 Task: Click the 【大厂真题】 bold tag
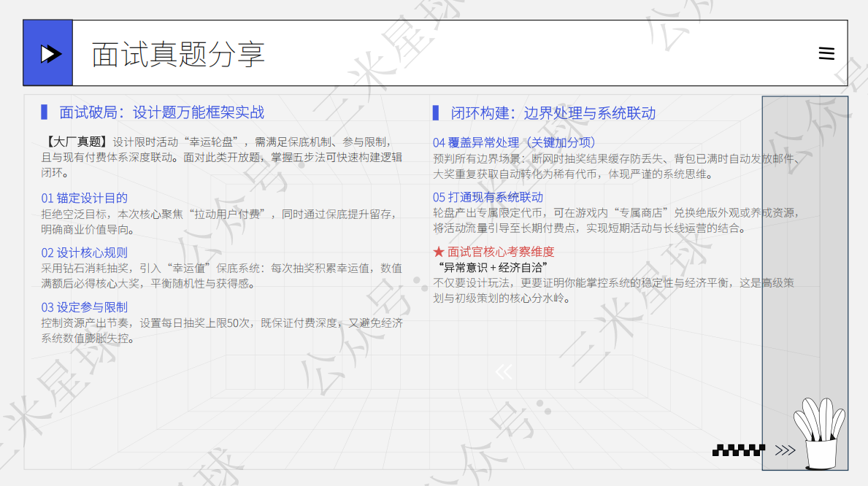[77, 142]
